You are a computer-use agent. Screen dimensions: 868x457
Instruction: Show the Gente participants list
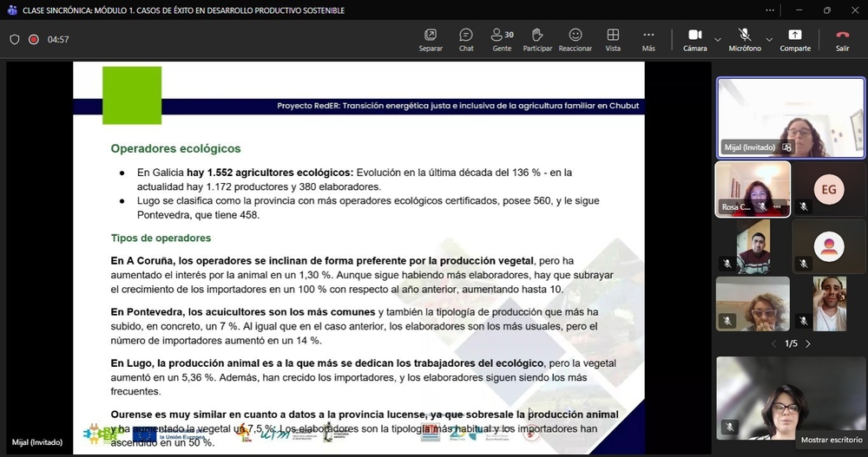point(502,39)
